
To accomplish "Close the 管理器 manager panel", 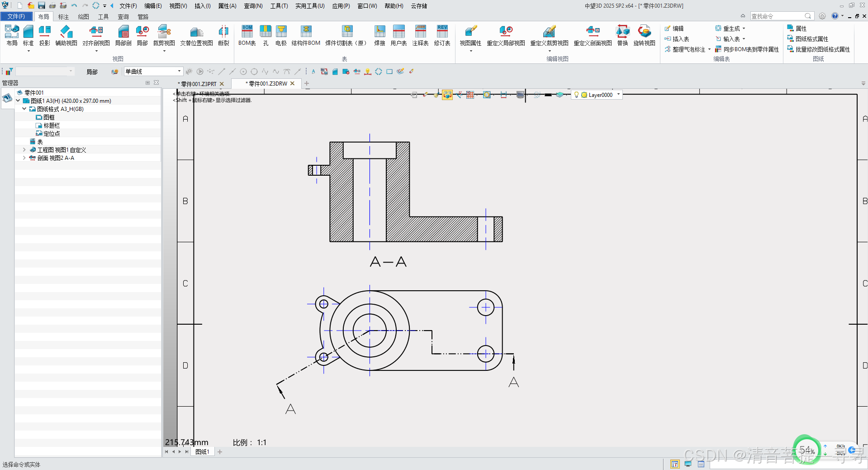I will pyautogui.click(x=156, y=82).
